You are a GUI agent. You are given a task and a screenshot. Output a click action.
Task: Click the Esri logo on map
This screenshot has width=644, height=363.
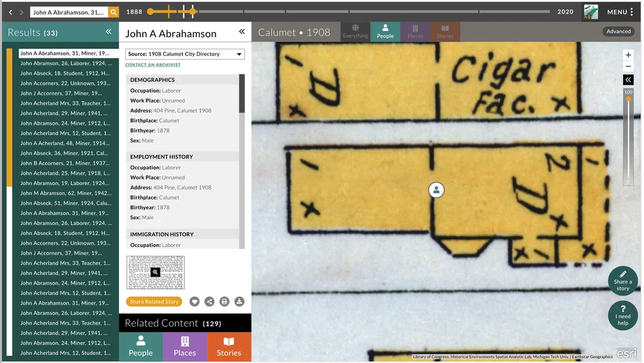click(627, 353)
